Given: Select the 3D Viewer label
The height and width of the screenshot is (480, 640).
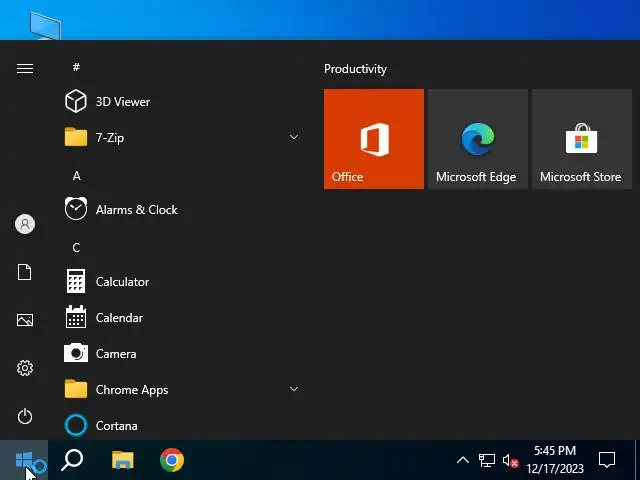Looking at the screenshot, I should point(123,102).
